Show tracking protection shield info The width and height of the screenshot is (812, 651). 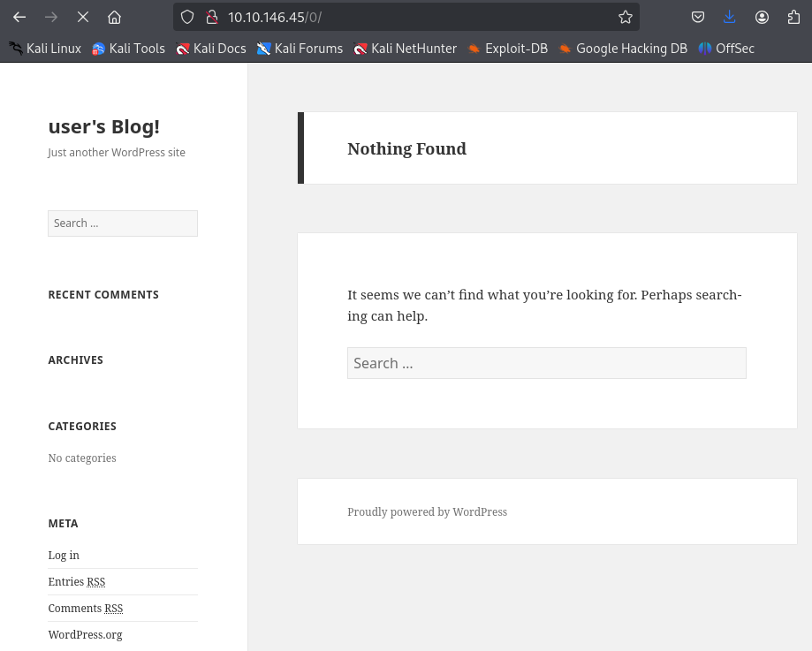click(x=187, y=17)
